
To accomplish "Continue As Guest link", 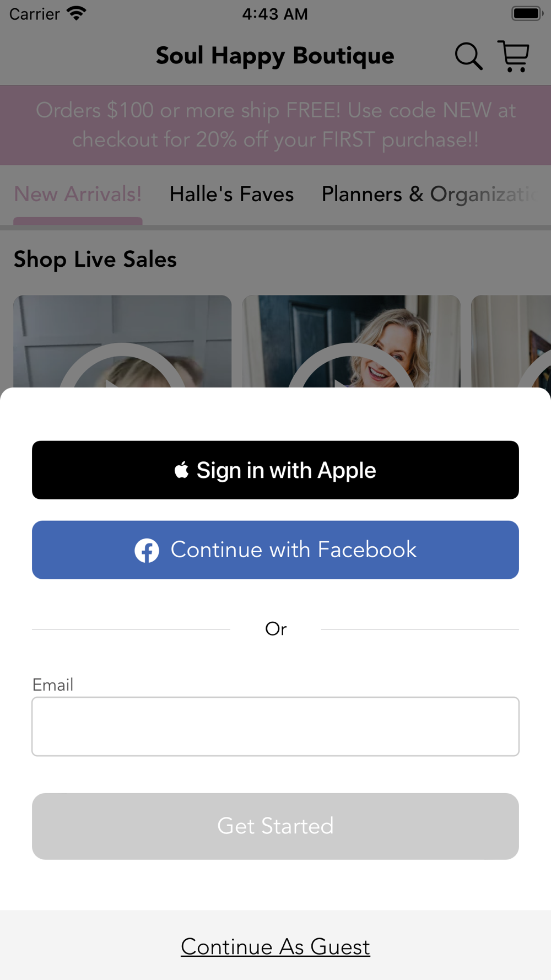I will click(x=275, y=947).
